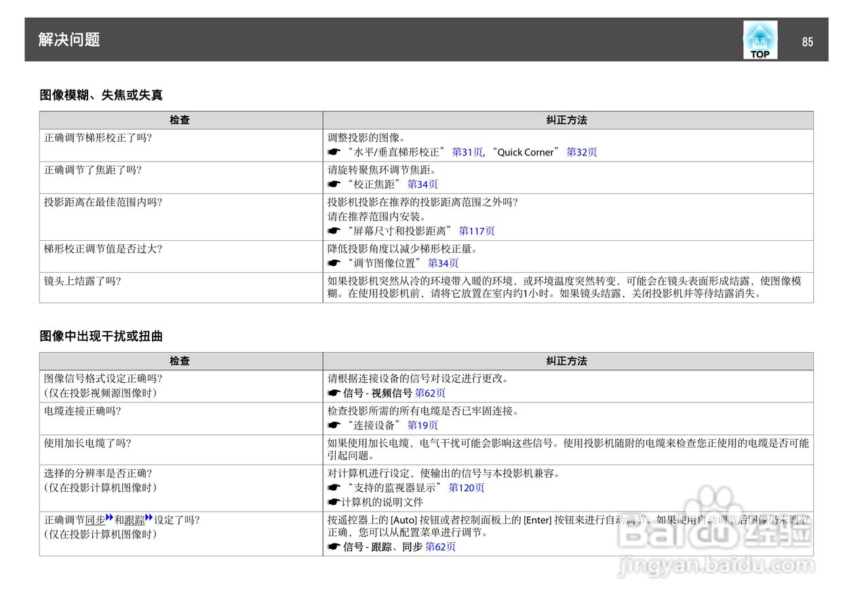Open the 第62页 link after 信号 - 视频信号
Screen dimensions: 868x614
pos(430,394)
